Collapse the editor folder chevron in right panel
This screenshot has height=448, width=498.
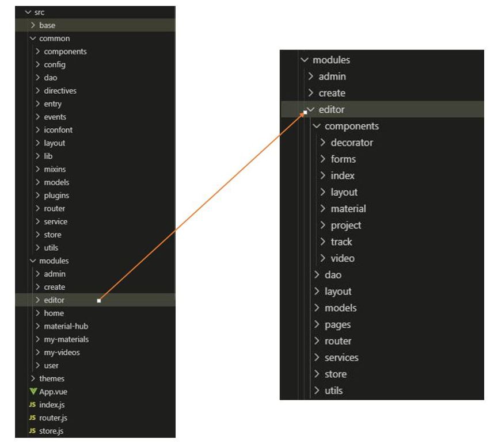click(x=311, y=109)
